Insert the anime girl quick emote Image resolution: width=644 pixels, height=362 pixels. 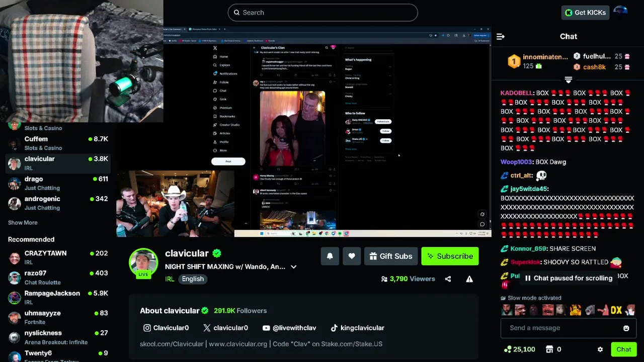pos(630,310)
